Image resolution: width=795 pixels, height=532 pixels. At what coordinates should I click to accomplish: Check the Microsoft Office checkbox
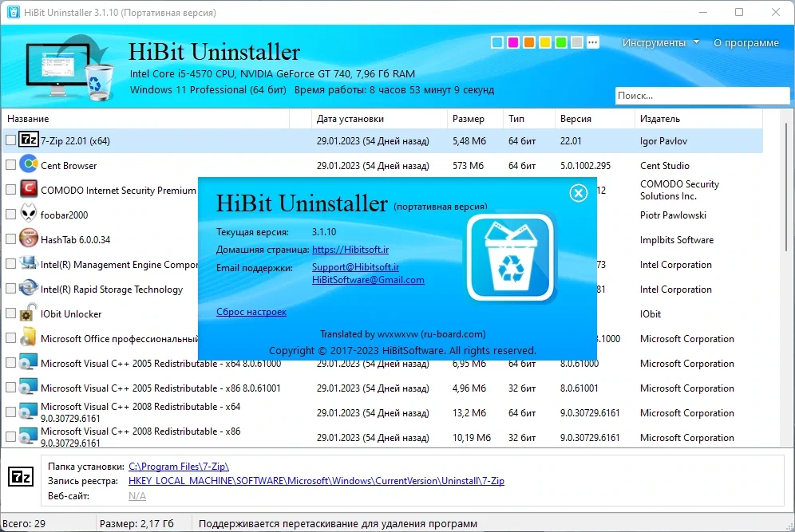click(x=10, y=338)
